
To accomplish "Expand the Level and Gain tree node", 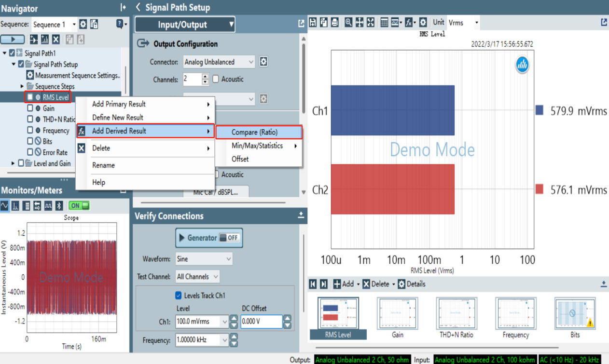I will point(13,163).
